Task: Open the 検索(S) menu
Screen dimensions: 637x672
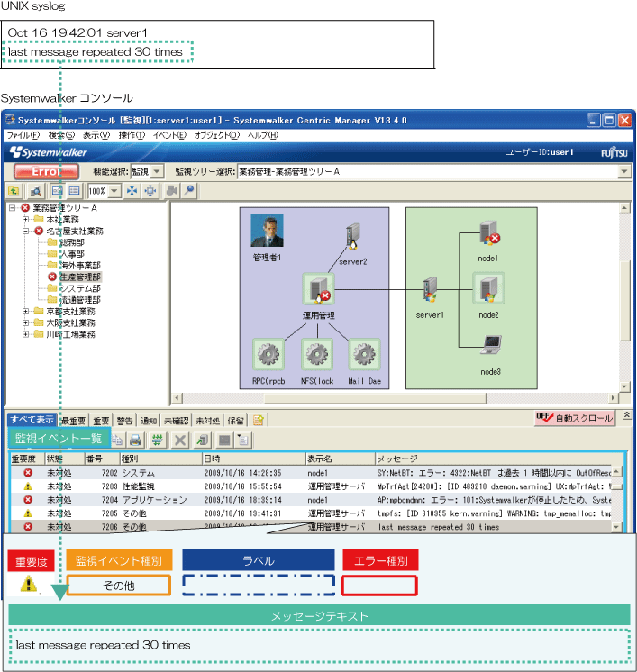Action: 61,135
